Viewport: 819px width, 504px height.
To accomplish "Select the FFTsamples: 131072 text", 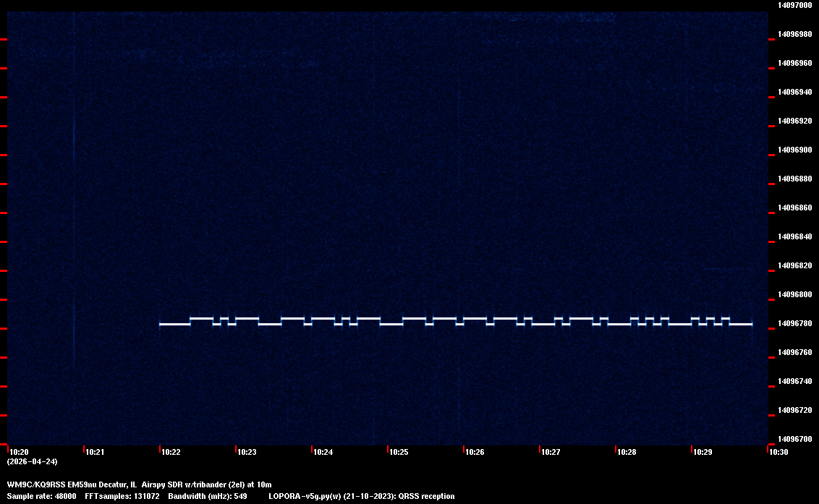I will (x=122, y=496).
